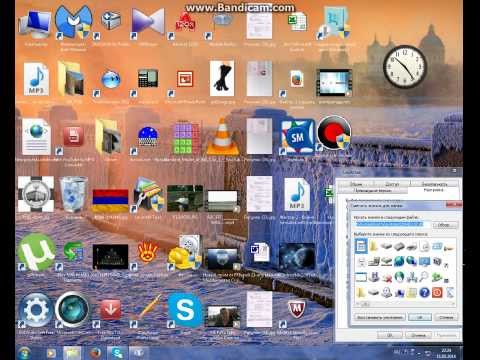480x360 pixels.
Task: Open Firefox from the taskbar
Action: (95, 353)
